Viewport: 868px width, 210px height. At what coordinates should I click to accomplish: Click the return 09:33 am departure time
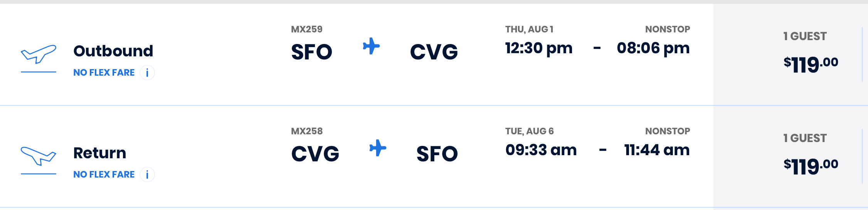tap(541, 150)
